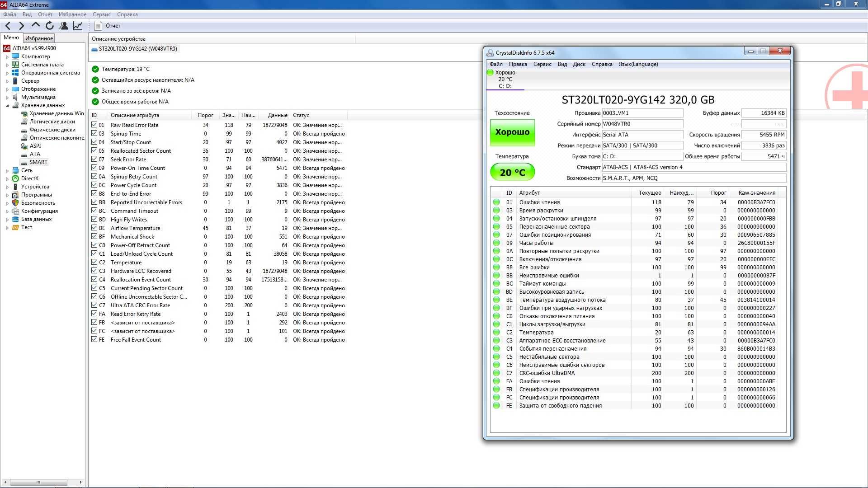Open the Файл menu in AIDA64
The width and height of the screenshot is (868, 488).
[9, 14]
